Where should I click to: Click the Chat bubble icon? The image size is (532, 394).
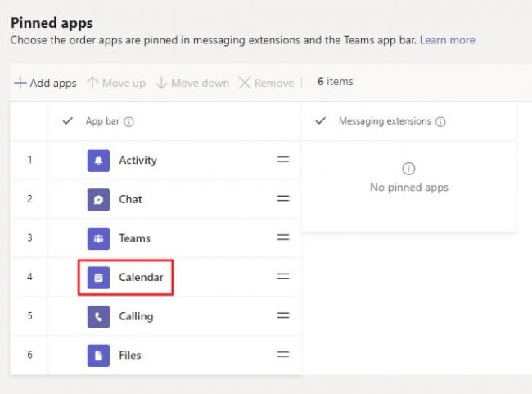click(98, 199)
